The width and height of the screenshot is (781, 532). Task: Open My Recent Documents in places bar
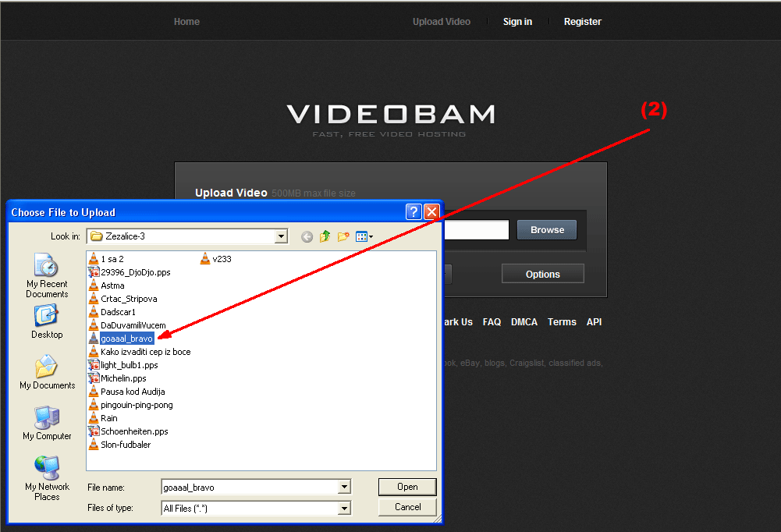pos(47,275)
